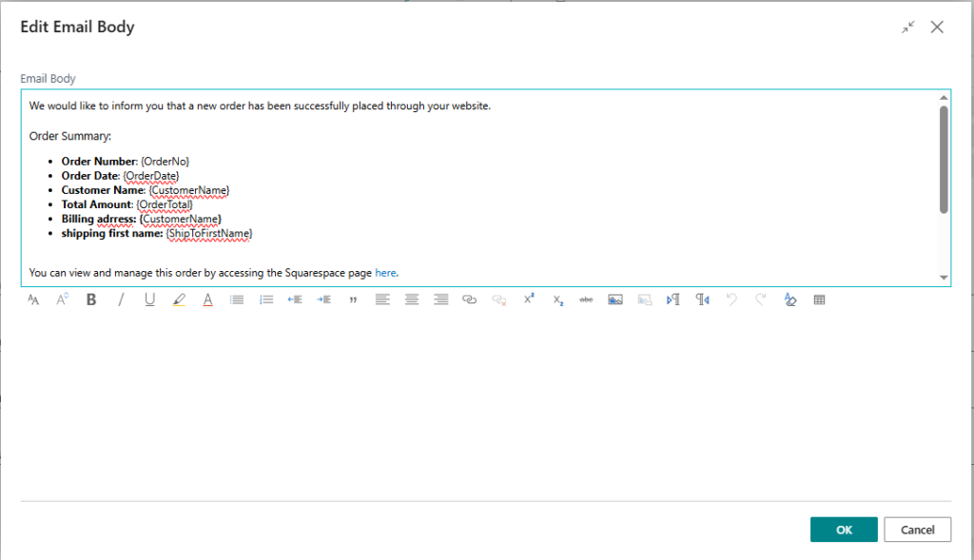
Task: Undo the last edit
Action: point(730,299)
